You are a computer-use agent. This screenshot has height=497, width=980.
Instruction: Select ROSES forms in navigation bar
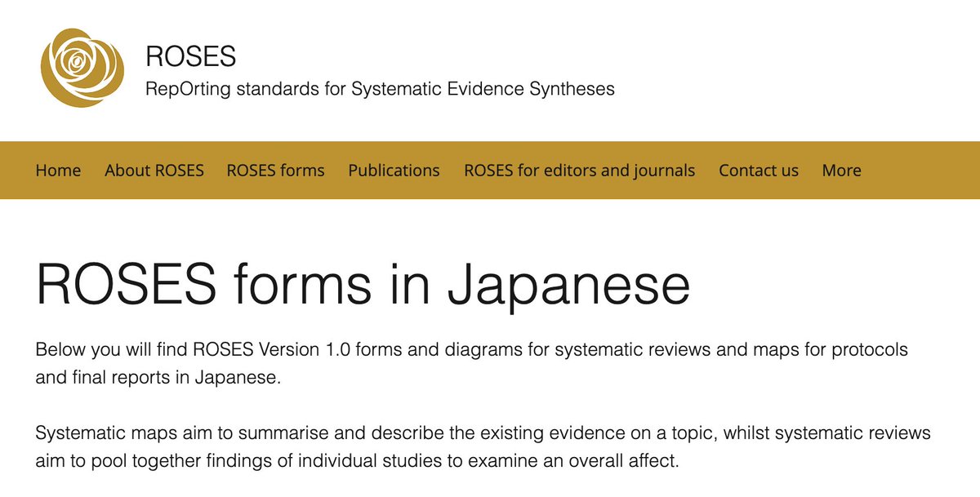coord(275,170)
